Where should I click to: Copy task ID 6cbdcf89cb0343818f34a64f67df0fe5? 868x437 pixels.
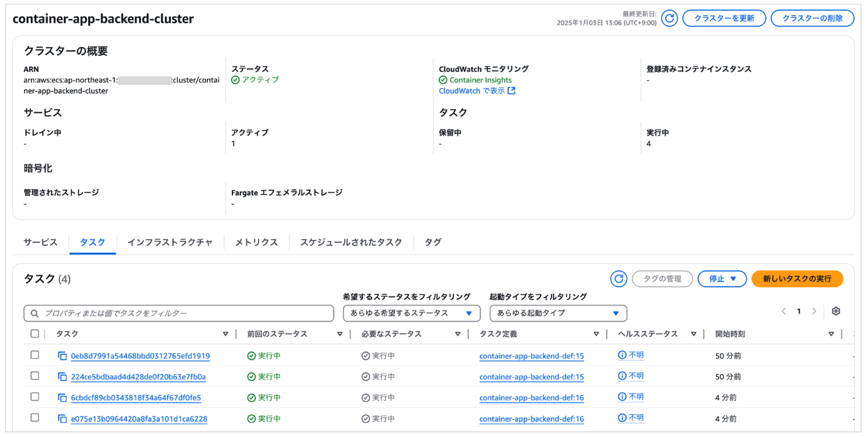point(62,398)
